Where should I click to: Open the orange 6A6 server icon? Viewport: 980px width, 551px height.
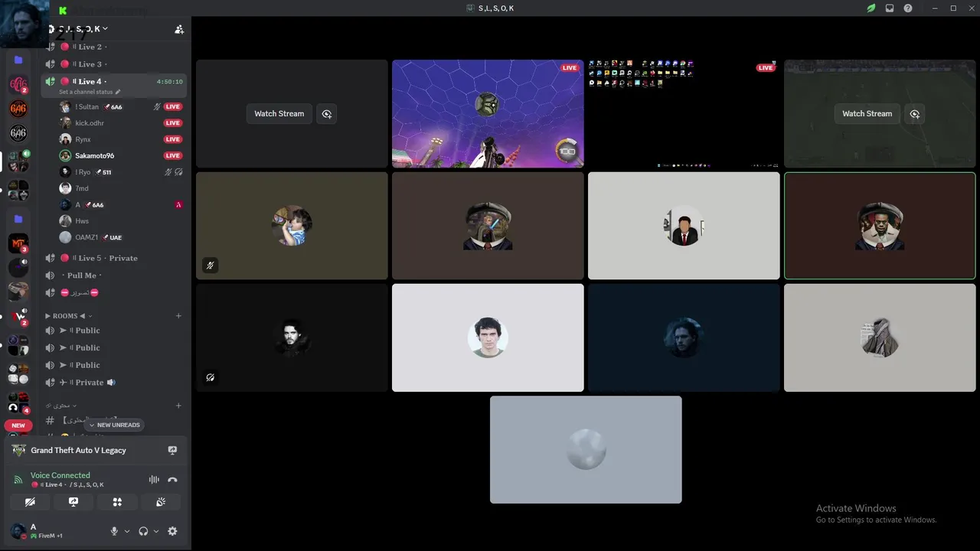pos(18,109)
